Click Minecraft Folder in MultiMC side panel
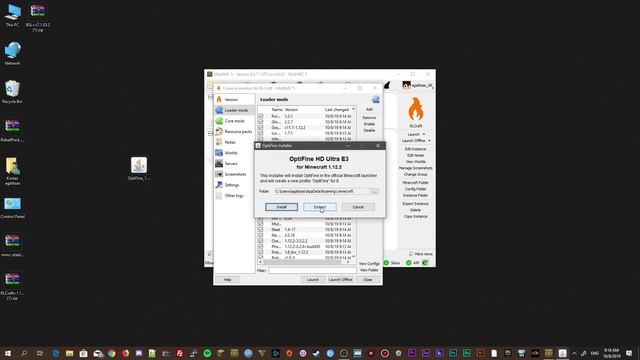Viewport: 640px width, 360px height. point(416,183)
